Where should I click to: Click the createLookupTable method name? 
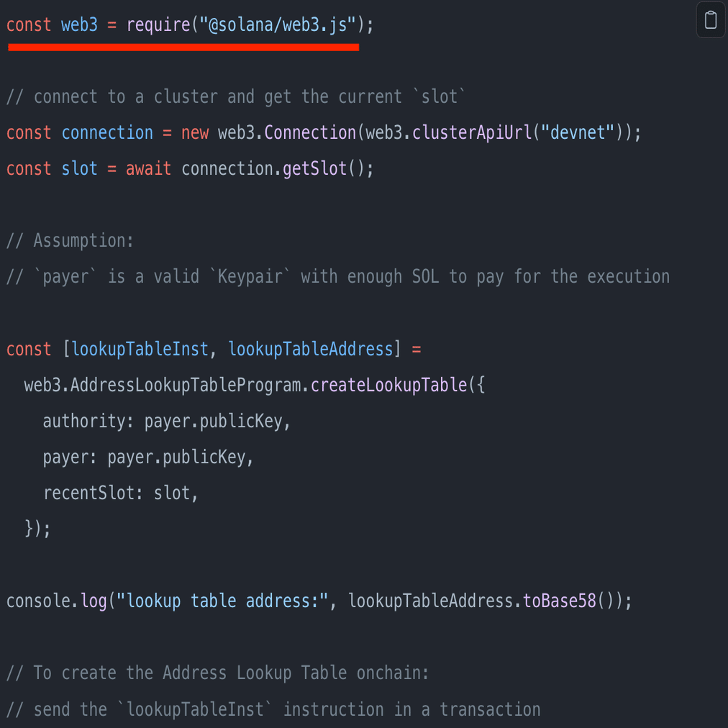pyautogui.click(x=388, y=386)
